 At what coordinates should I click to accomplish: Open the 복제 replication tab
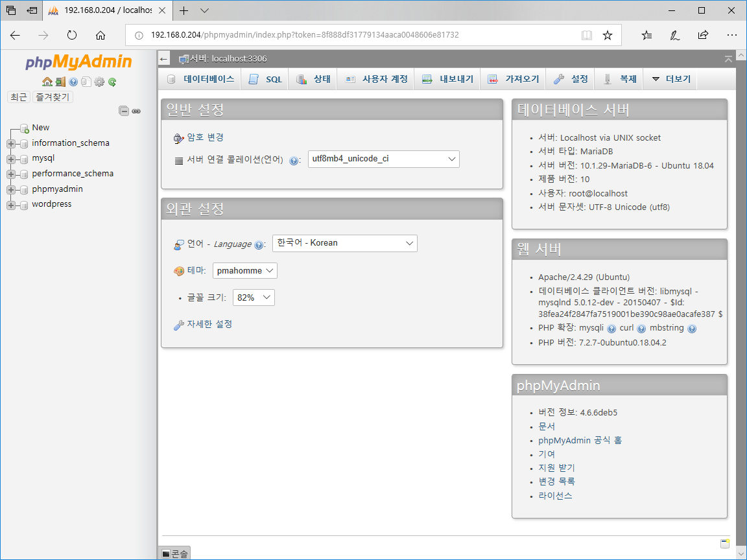tap(619, 79)
